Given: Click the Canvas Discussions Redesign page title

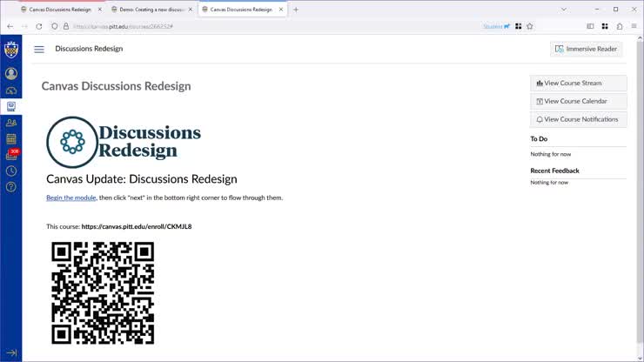Looking at the screenshot, I should 117,86.
